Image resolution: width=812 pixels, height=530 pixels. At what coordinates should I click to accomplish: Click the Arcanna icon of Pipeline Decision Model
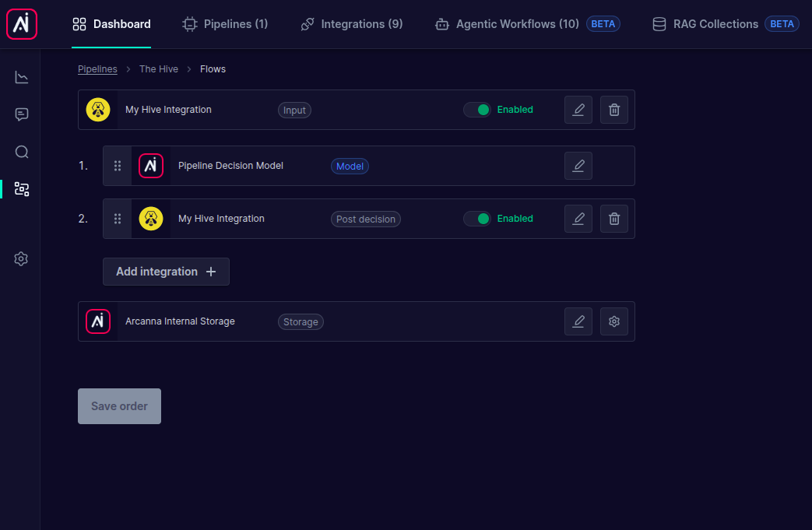(151, 166)
